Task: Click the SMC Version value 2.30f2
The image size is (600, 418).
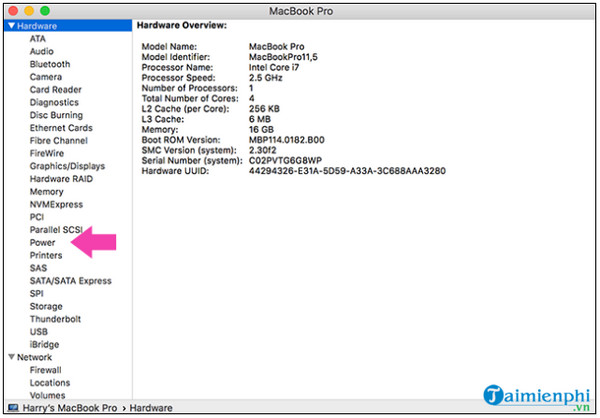Action: click(262, 150)
